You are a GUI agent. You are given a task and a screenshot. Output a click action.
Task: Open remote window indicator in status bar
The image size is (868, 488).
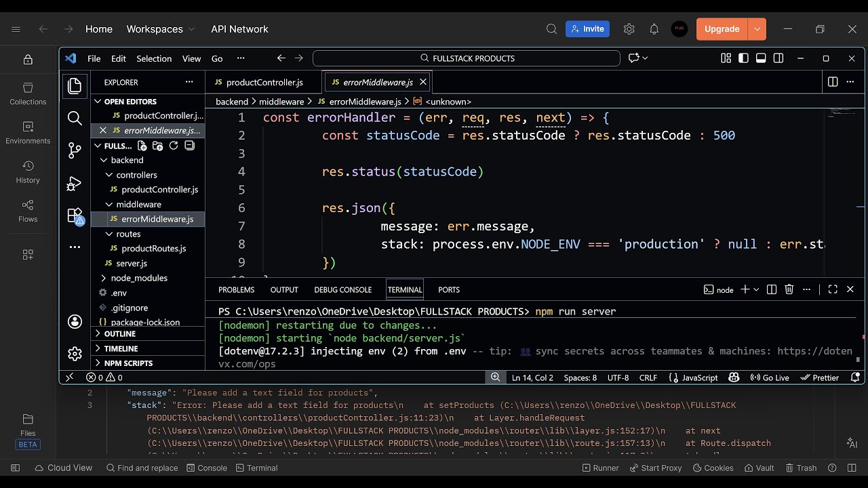(69, 378)
